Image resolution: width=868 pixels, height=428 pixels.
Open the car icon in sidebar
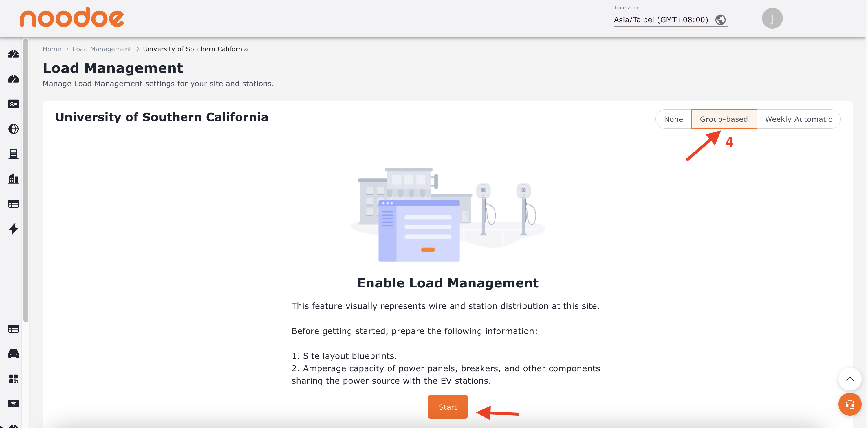tap(14, 354)
